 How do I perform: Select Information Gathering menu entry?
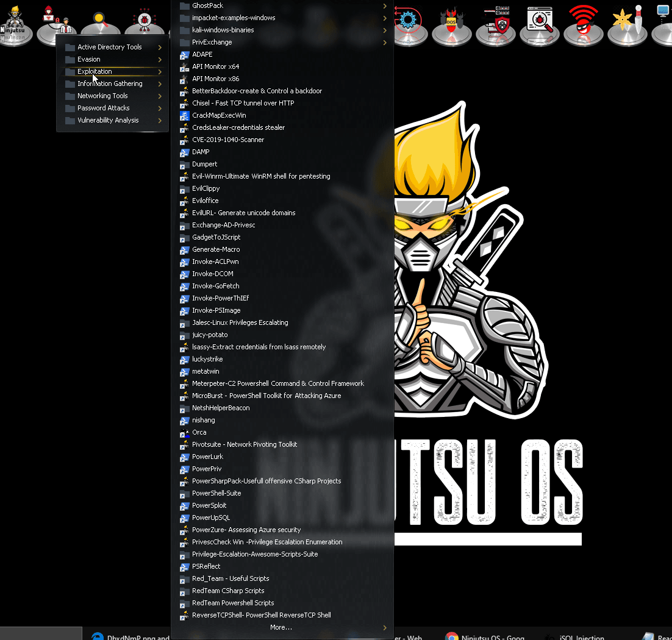113,84
